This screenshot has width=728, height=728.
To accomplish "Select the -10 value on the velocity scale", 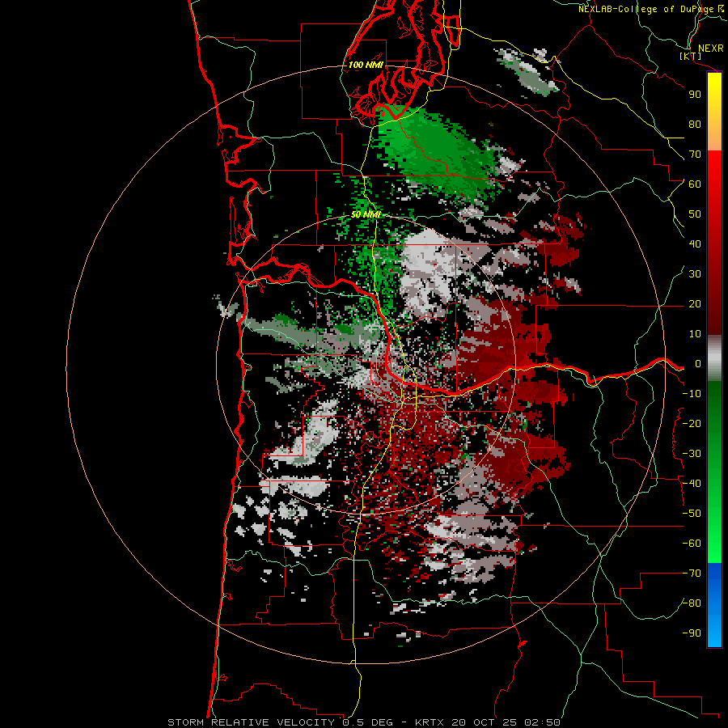I will (692, 394).
